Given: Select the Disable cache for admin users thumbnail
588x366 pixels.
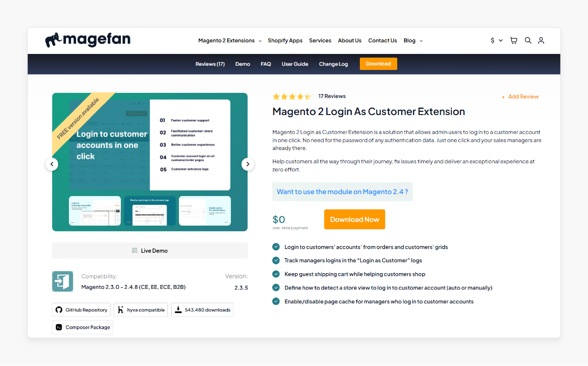Looking at the screenshot, I should (205, 211).
